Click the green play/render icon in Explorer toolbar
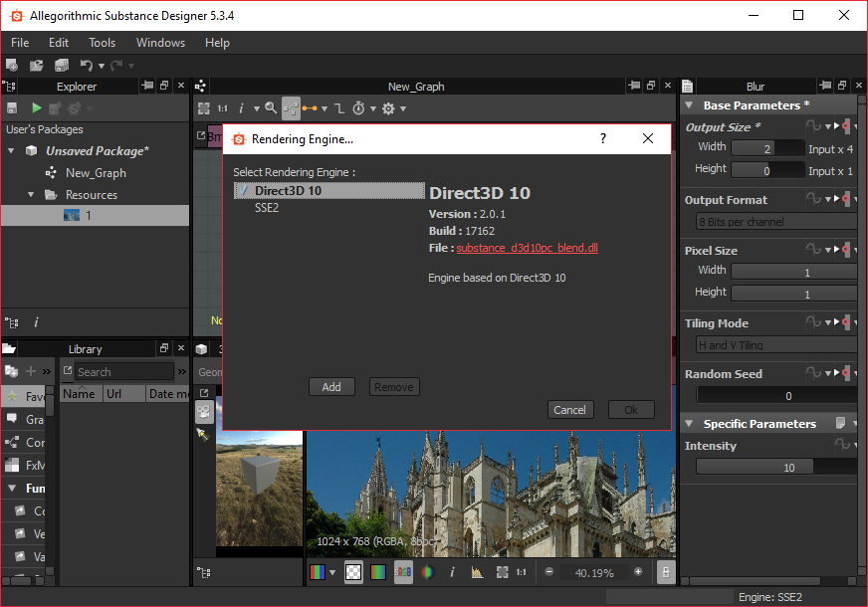The image size is (868, 607). point(37,107)
